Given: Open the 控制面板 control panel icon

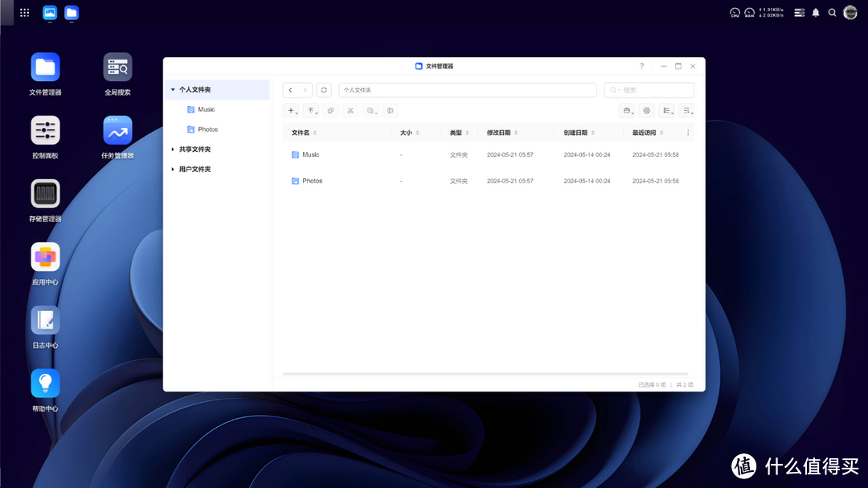Looking at the screenshot, I should 45,131.
